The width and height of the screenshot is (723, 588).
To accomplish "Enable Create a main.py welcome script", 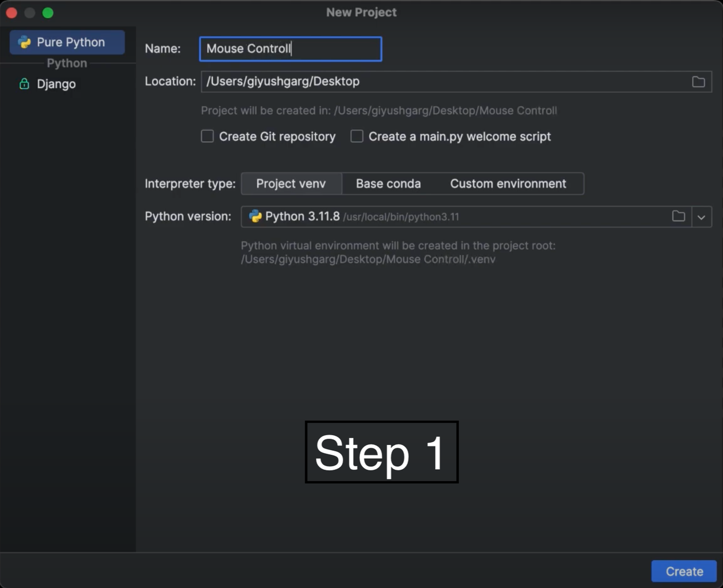I will point(357,136).
